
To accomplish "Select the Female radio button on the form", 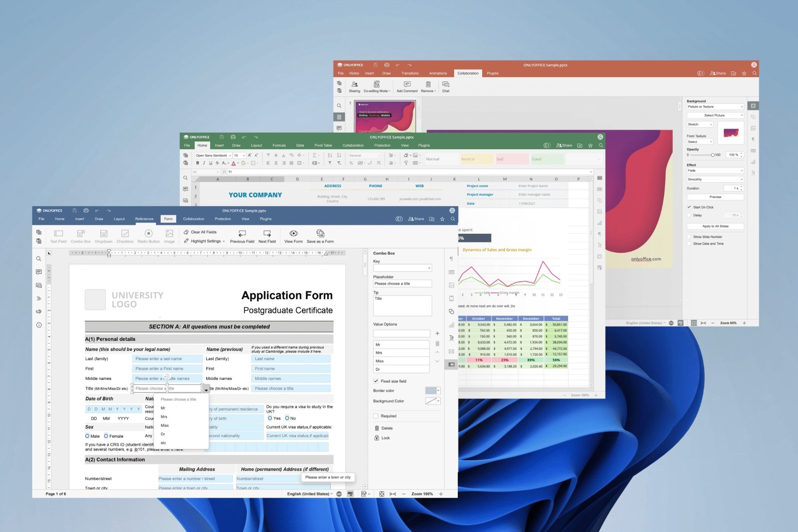I will [x=105, y=436].
